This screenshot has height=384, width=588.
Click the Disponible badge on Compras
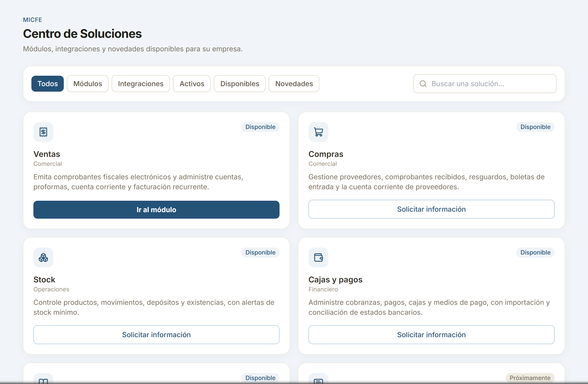tap(535, 127)
